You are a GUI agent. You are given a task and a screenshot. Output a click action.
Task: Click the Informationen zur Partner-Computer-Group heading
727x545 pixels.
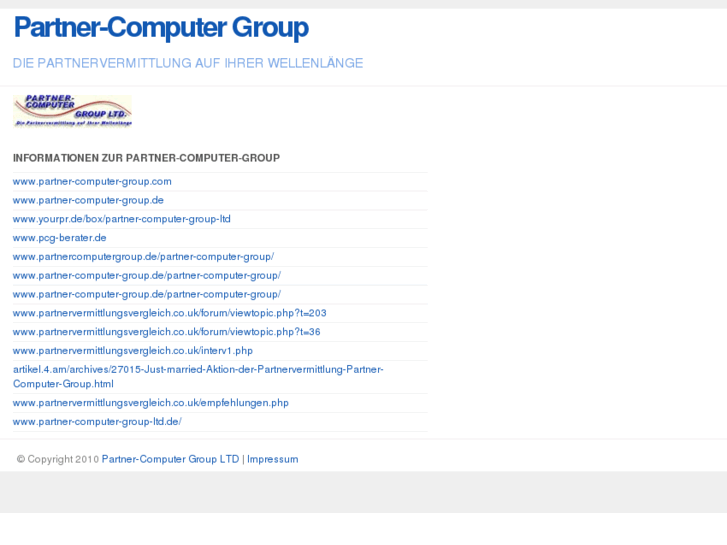146,158
